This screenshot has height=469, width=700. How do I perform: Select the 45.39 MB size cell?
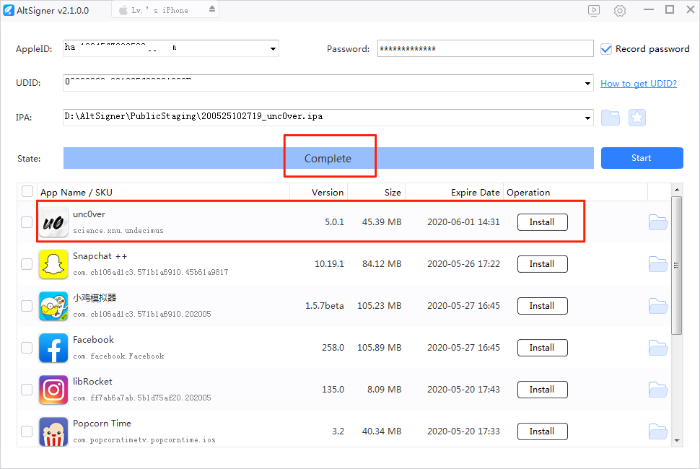[382, 222]
